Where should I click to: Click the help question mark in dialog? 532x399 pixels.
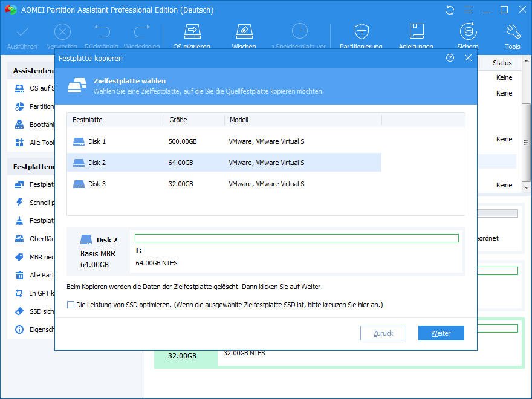pos(450,58)
